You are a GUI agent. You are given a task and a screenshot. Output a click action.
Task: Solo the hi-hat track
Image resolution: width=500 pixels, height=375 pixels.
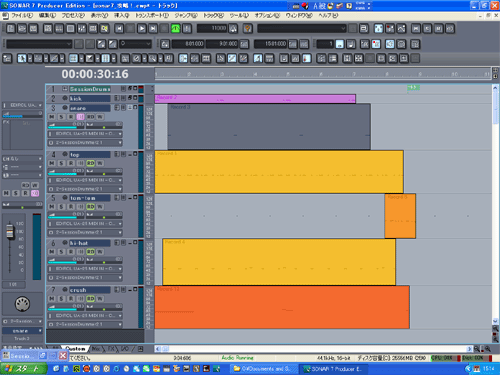61,252
